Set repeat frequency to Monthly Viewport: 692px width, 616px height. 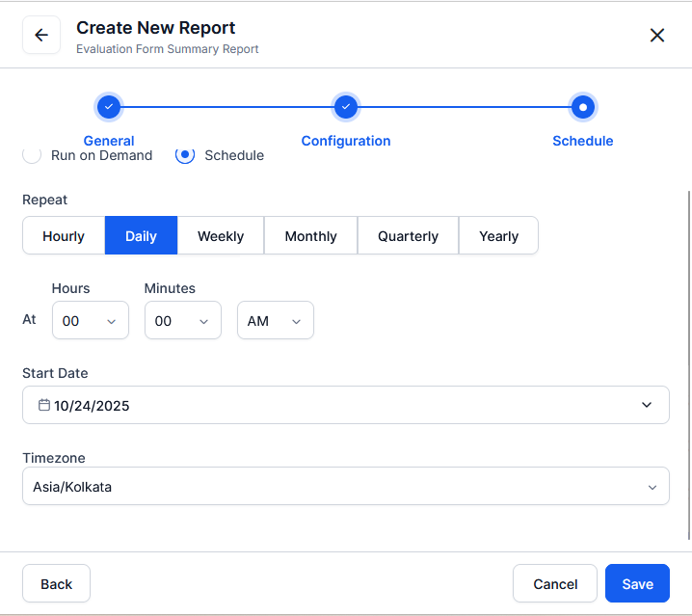pyautogui.click(x=310, y=236)
